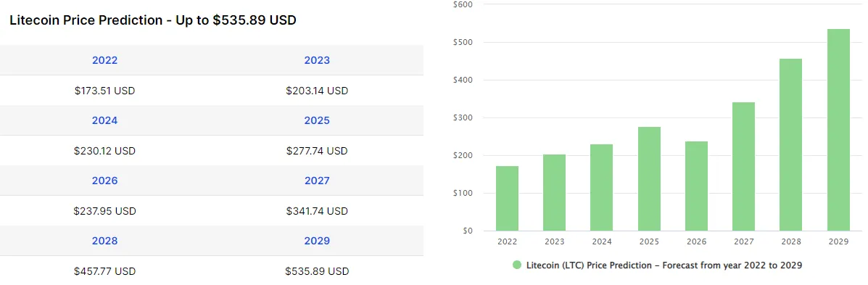Select the 2029 year heading
Screen dimensions: 868x285
[x=317, y=241]
